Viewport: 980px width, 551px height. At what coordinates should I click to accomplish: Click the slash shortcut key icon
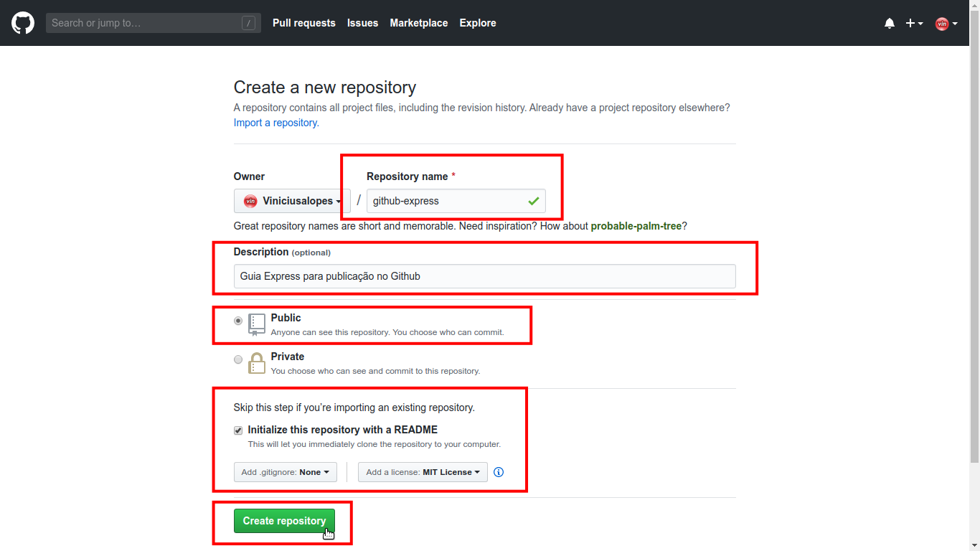[249, 23]
